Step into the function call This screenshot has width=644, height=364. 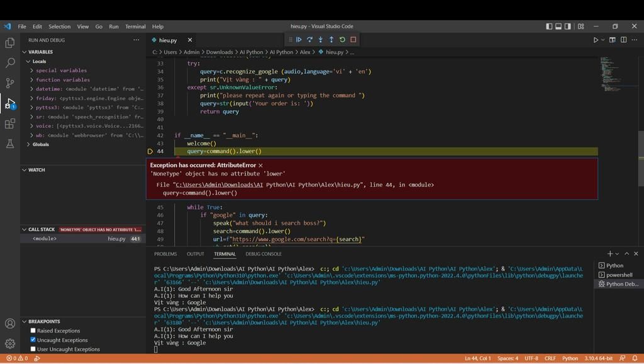[x=321, y=40]
